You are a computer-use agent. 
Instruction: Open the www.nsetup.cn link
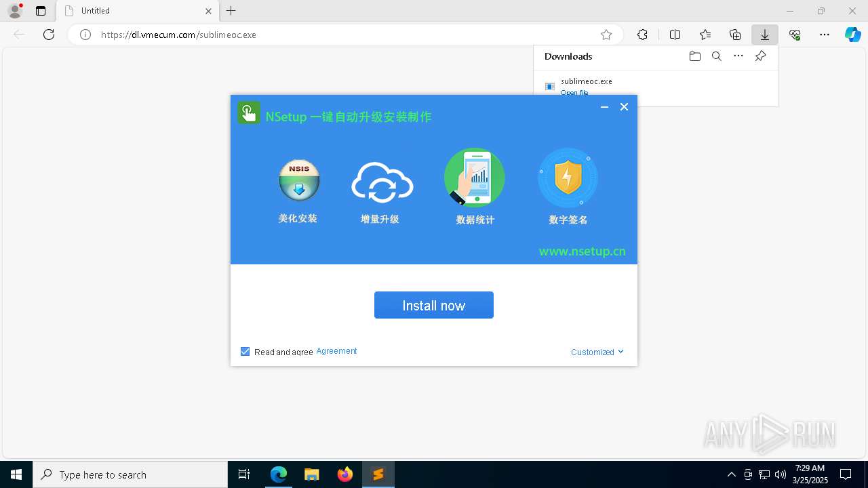[583, 251]
